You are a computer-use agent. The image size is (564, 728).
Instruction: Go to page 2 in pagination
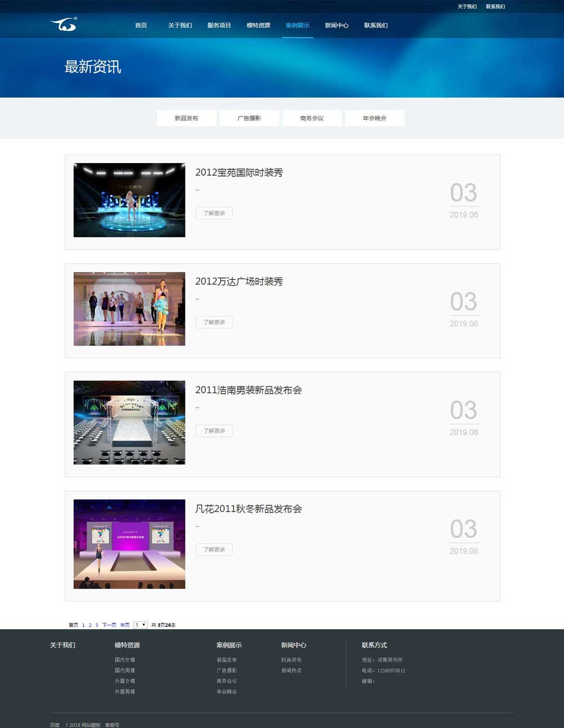click(x=90, y=625)
